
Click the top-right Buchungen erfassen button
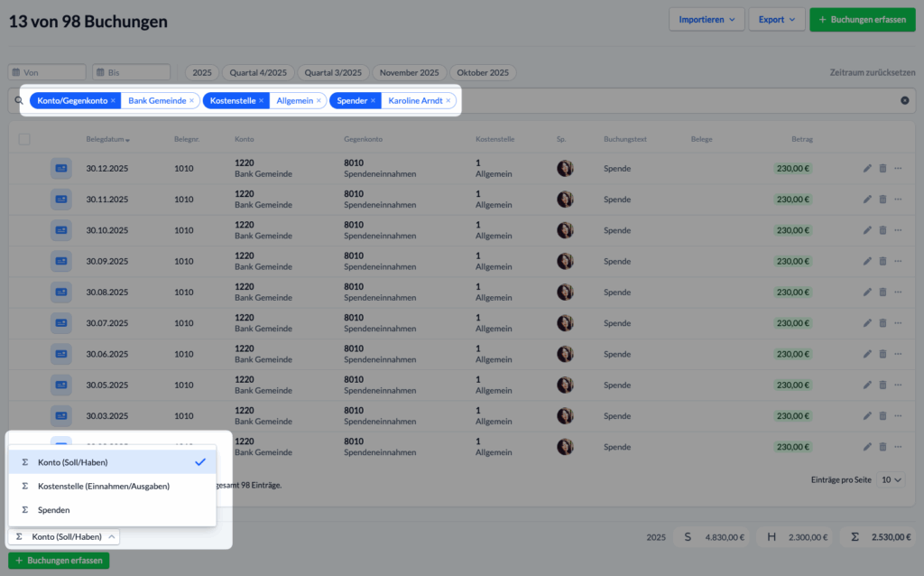click(x=863, y=19)
